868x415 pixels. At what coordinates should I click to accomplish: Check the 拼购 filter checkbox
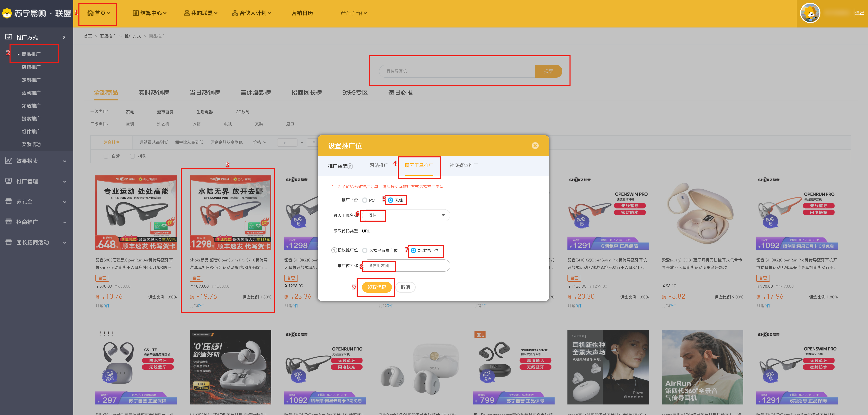point(132,156)
